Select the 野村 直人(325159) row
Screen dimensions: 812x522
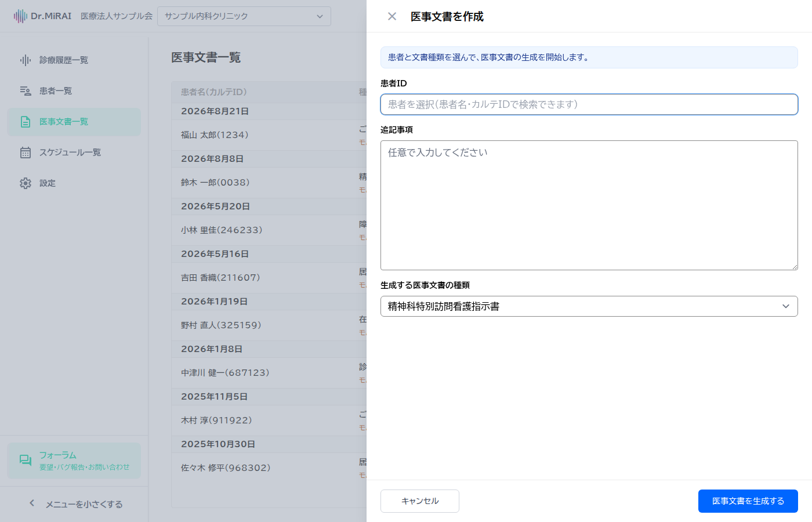pyautogui.click(x=269, y=325)
